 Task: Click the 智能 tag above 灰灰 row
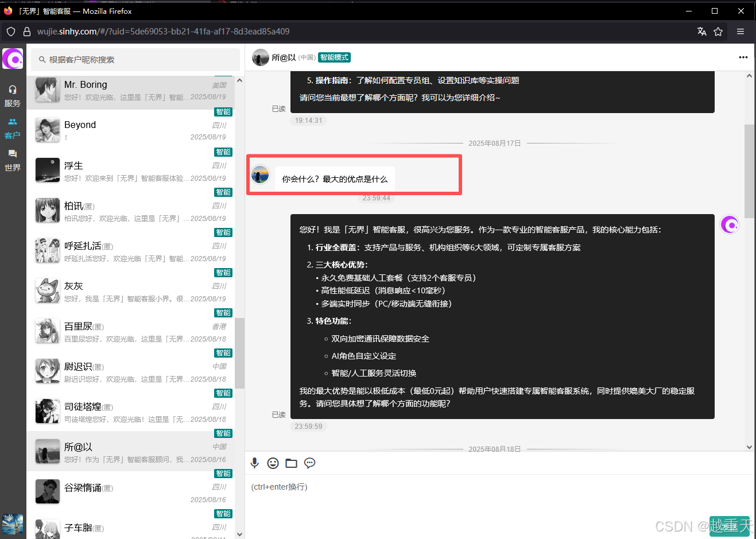tap(223, 273)
